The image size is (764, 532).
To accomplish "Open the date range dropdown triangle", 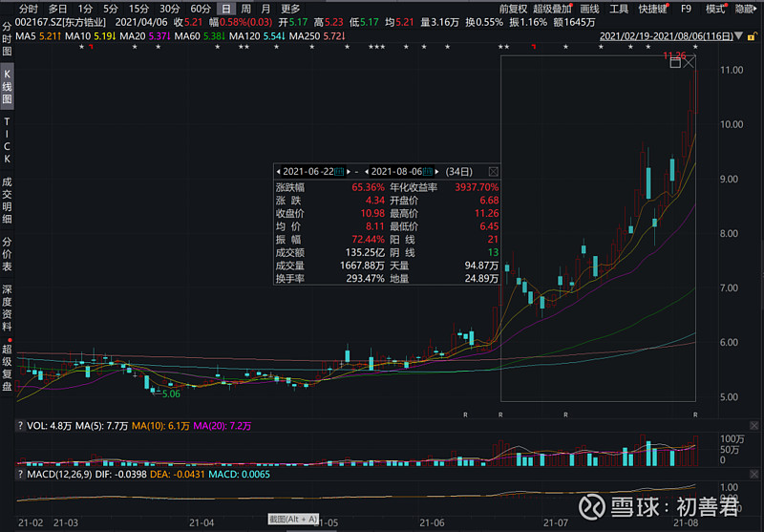I will [x=738, y=36].
